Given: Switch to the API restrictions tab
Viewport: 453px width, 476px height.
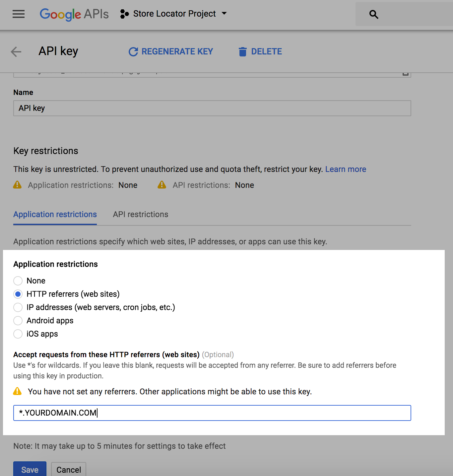Looking at the screenshot, I should (x=140, y=214).
